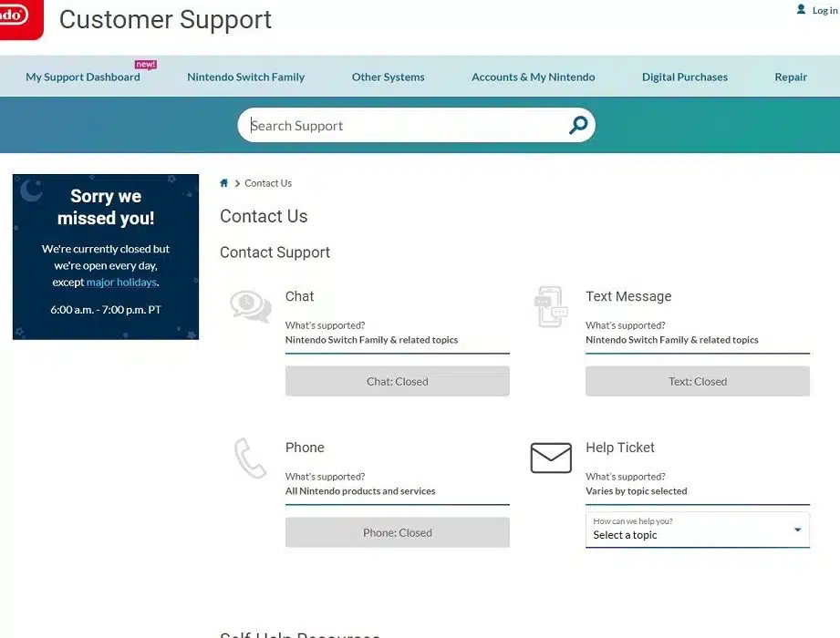Open the Nintendo Switch Family menu
The height and width of the screenshot is (638, 840).
(x=245, y=77)
